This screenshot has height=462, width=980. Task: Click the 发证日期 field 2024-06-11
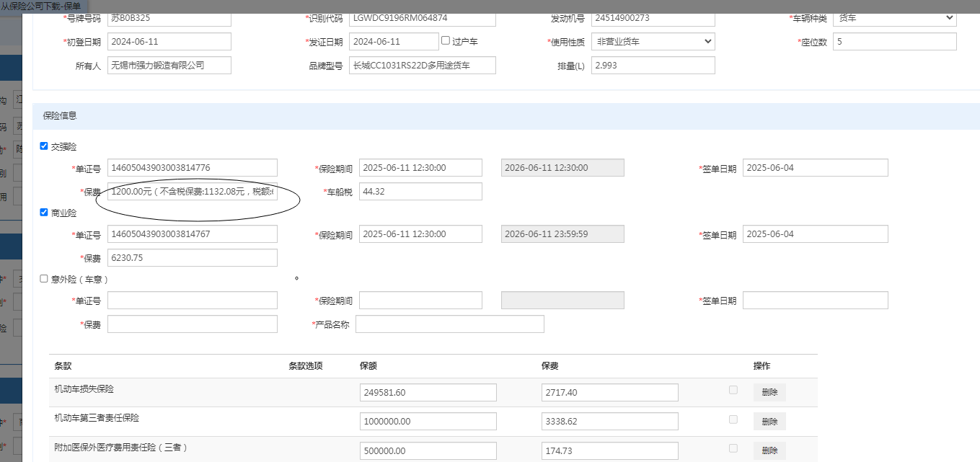coord(394,42)
